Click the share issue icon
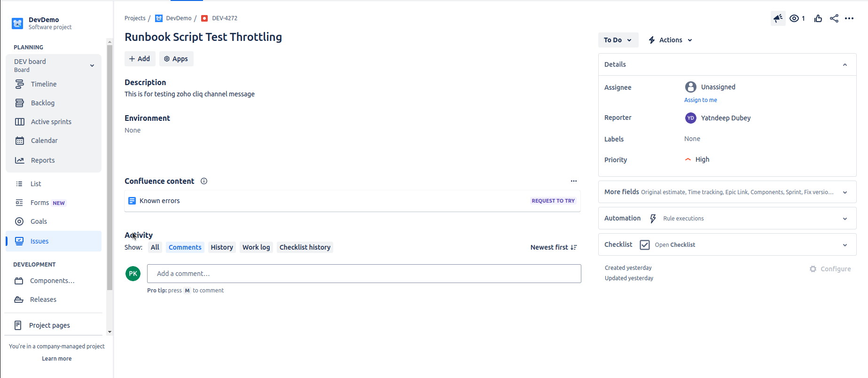The height and width of the screenshot is (378, 868). point(834,18)
